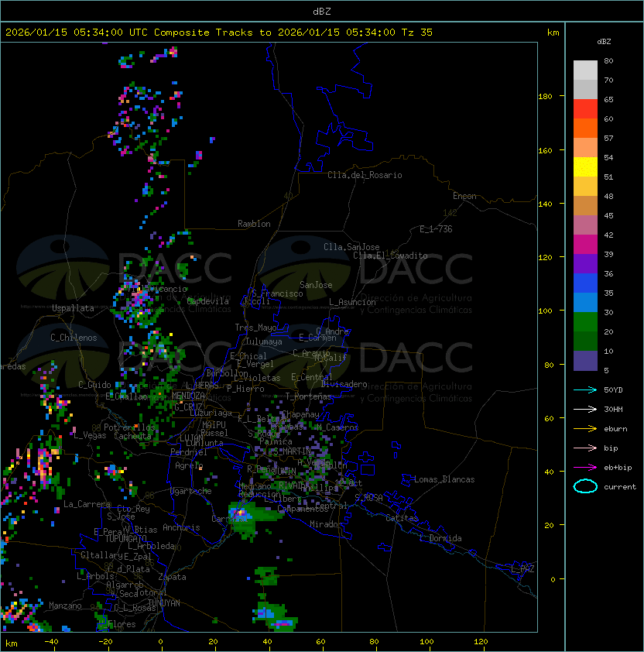Click the La_Carrera place label
The height and width of the screenshot is (652, 644).
point(87,504)
